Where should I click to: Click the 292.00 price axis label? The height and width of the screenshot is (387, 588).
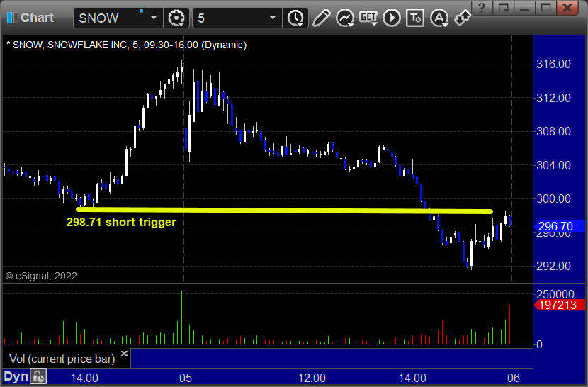click(x=553, y=266)
